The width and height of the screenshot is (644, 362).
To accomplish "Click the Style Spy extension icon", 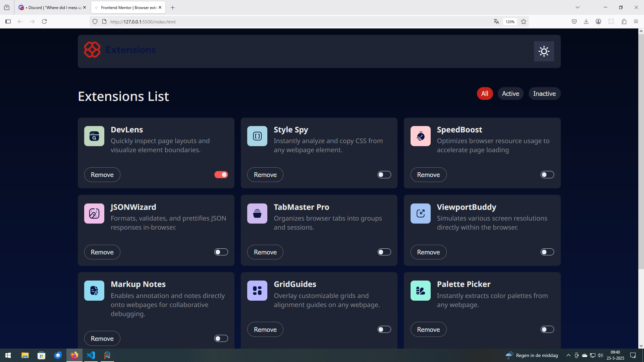I will 257,136.
